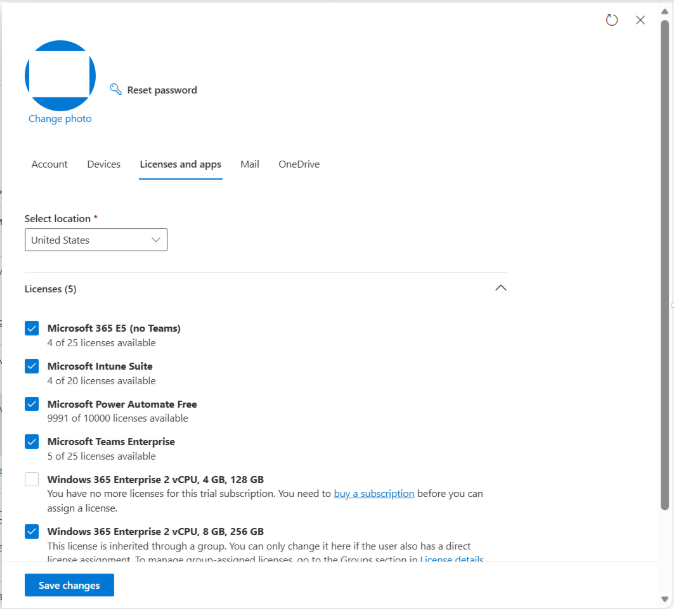Click the user profile photo circle
This screenshot has width=674, height=609.
coord(60,75)
